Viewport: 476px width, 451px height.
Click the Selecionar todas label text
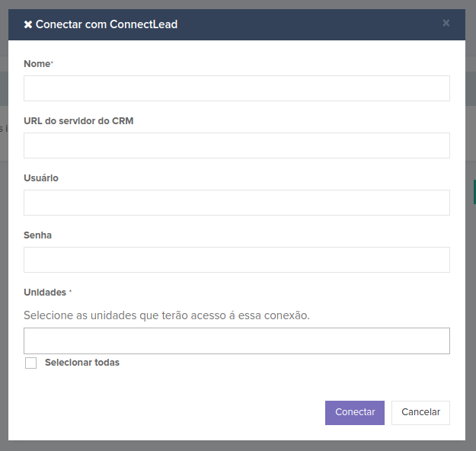point(82,363)
